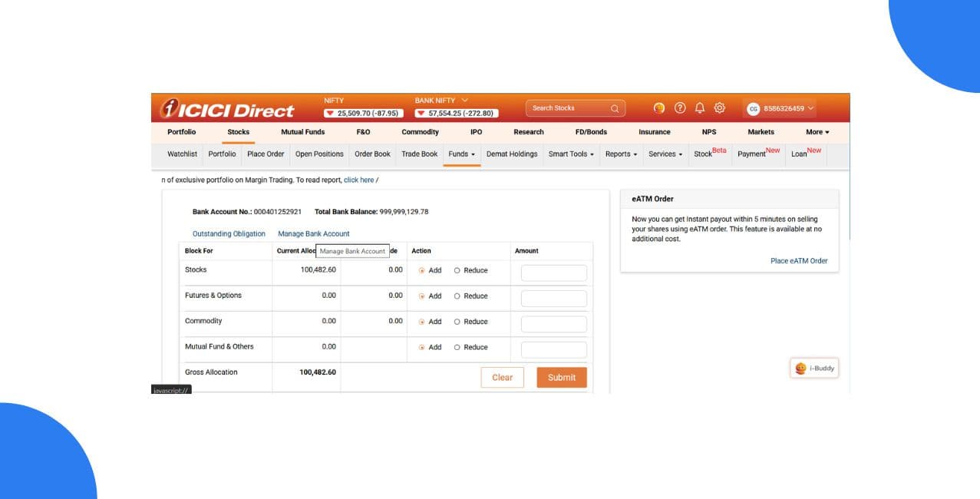Open Manage Bank Account link
Image resolution: width=980 pixels, height=499 pixels.
[x=314, y=234]
